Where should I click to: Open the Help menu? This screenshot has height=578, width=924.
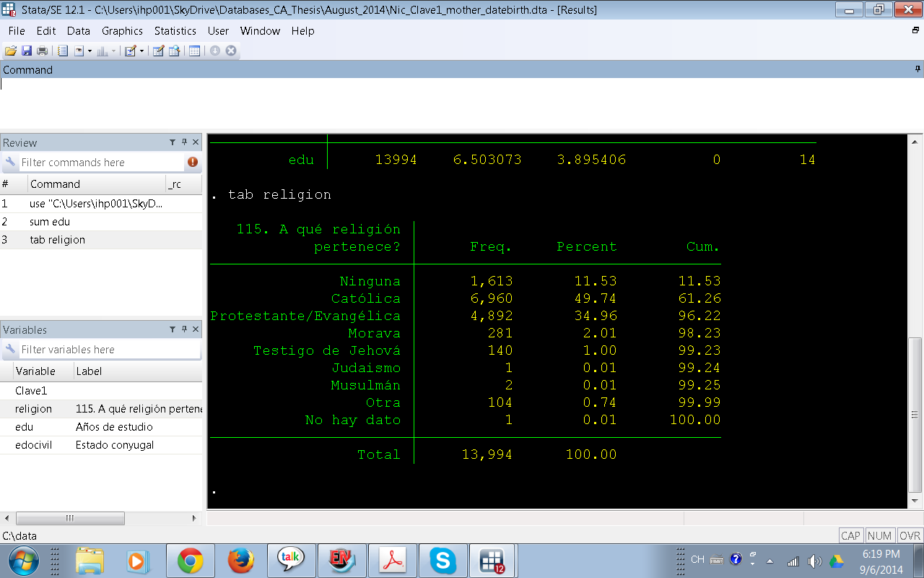click(x=303, y=31)
